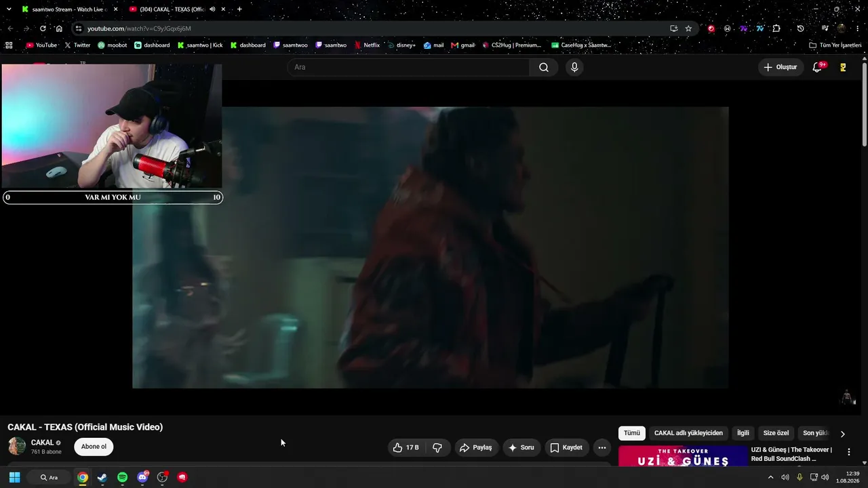Viewport: 868px width, 488px height.
Task: Open the Chrome apps grid
Action: 9,45
